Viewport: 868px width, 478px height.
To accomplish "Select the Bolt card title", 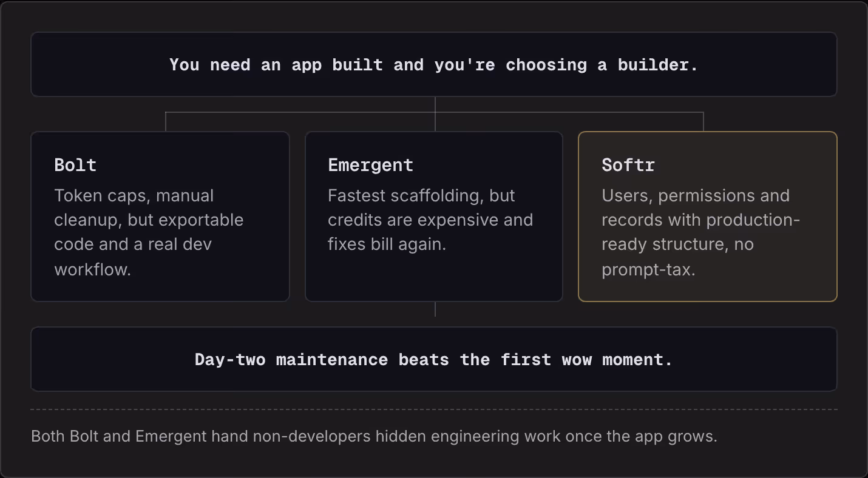I will 75,165.
